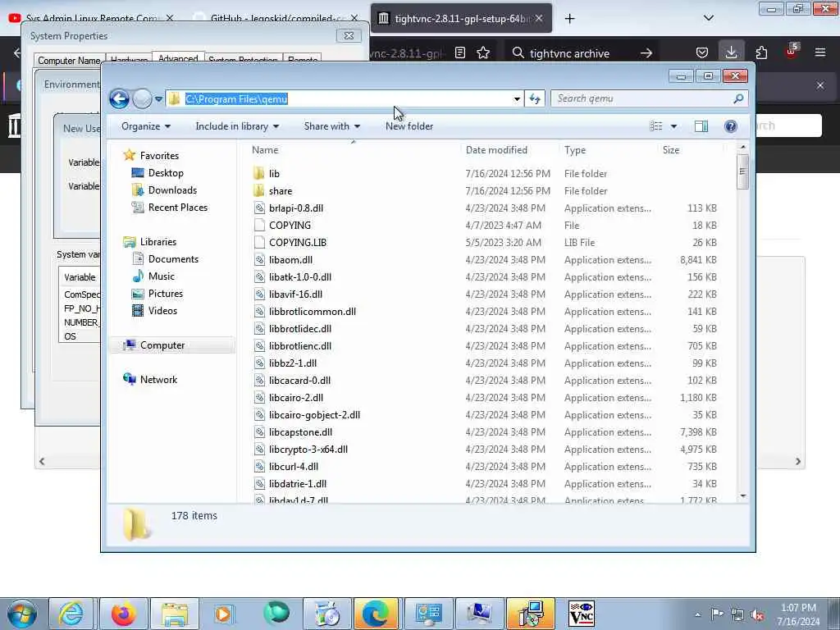
Task: Switch to Computer Name tab in System Properties
Action: click(x=69, y=60)
